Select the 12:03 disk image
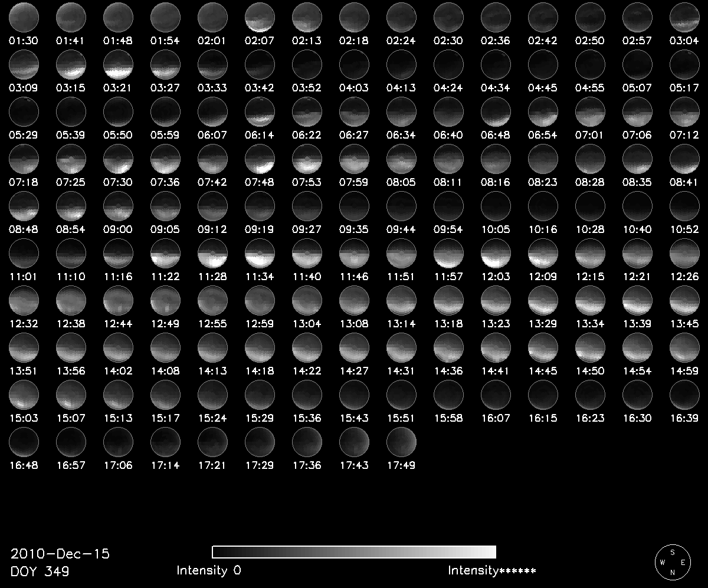 point(496,253)
